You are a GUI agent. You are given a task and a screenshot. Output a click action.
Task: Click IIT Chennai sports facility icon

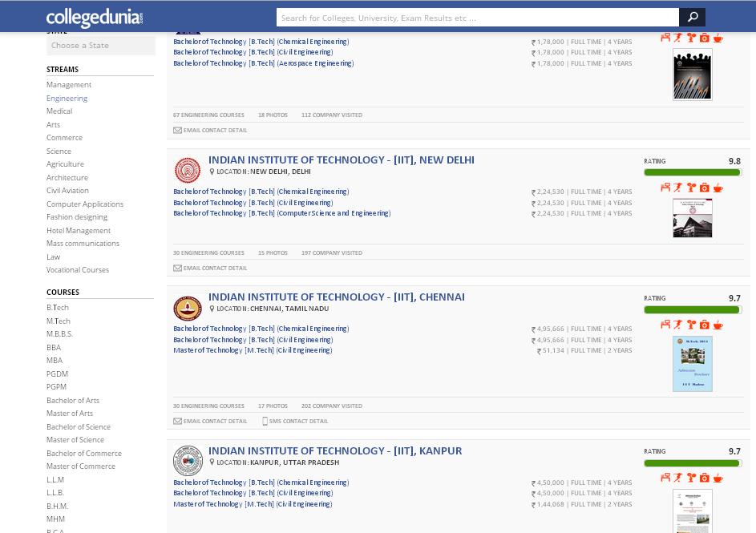(x=678, y=325)
